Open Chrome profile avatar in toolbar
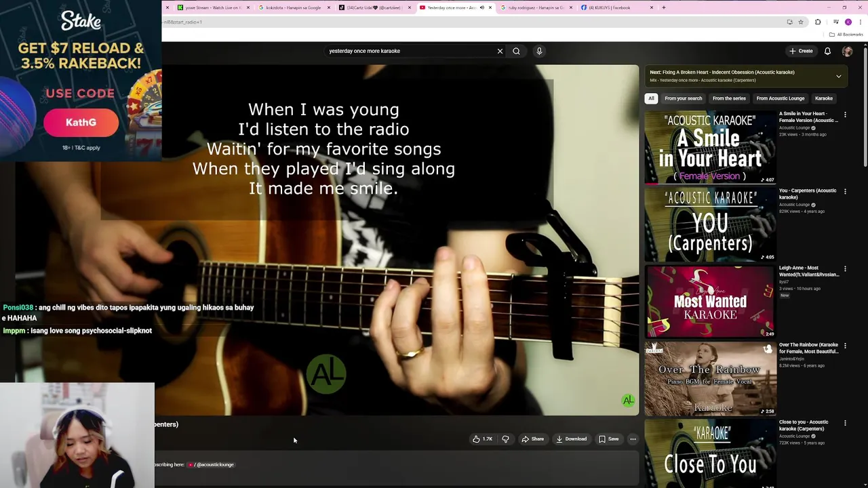 coord(848,22)
